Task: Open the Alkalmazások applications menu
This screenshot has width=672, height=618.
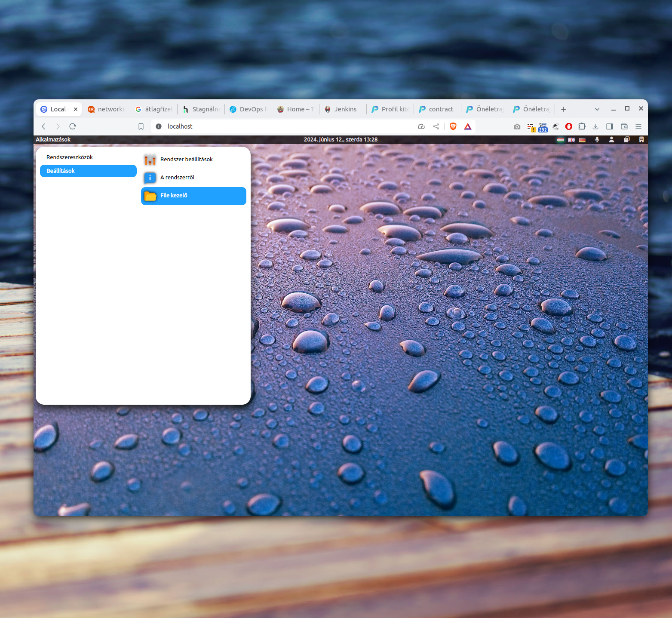Action: [53, 140]
